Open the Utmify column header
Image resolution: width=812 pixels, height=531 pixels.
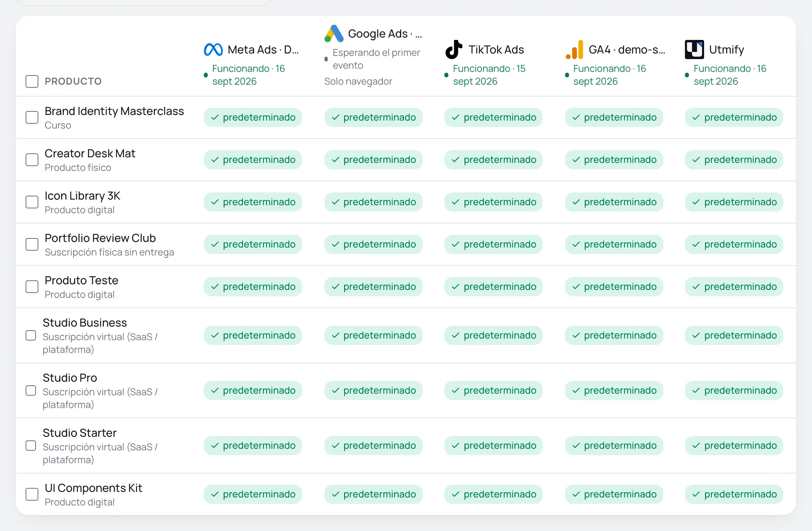coord(726,50)
